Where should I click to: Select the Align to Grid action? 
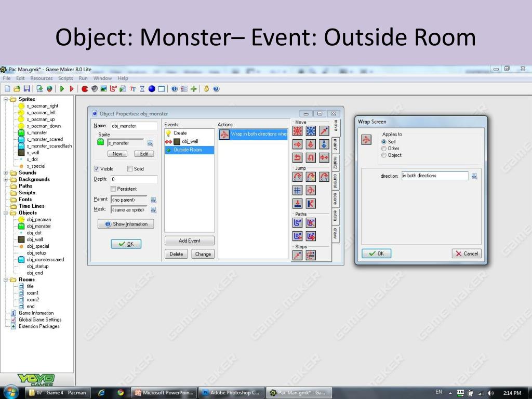click(298, 190)
